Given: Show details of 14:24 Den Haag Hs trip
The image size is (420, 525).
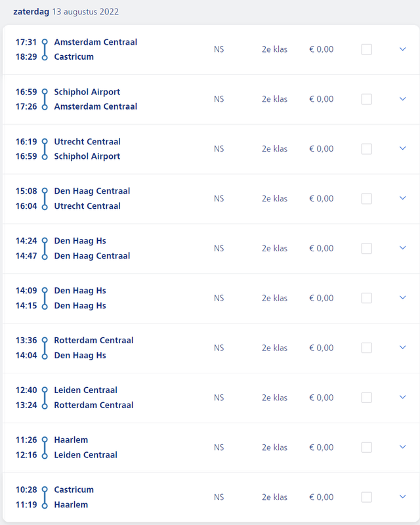Looking at the screenshot, I should pyautogui.click(x=402, y=248).
